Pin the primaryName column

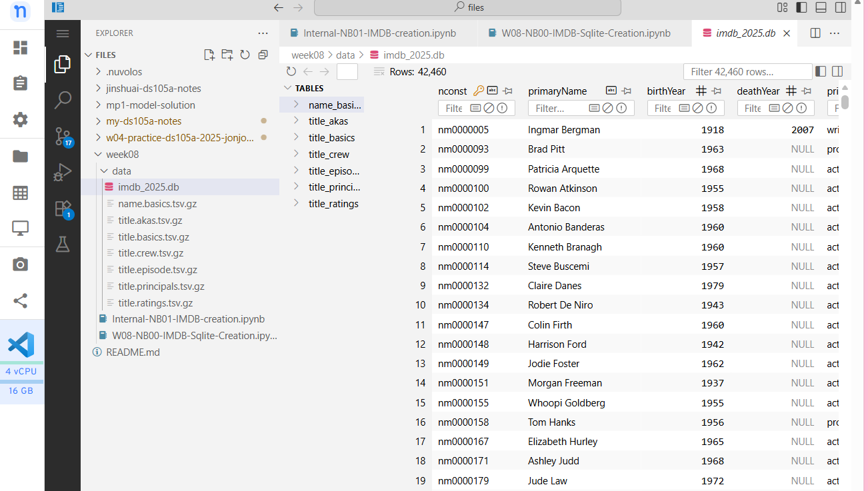coord(627,91)
